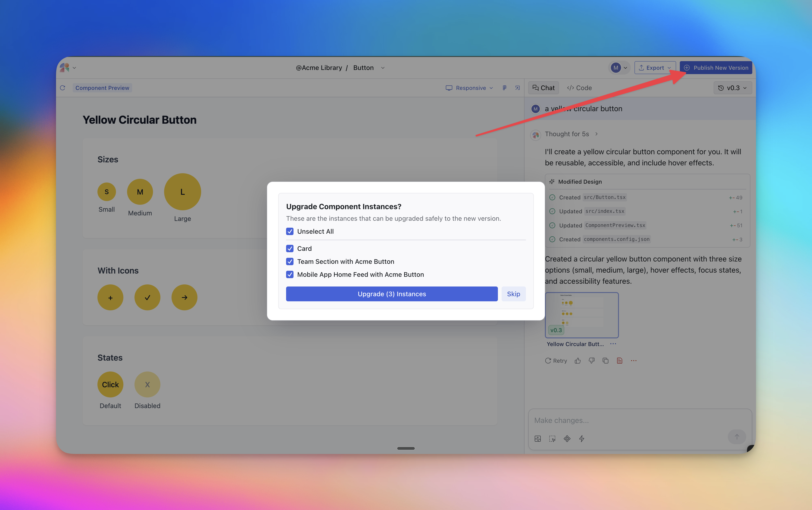The height and width of the screenshot is (510, 812).
Task: Switch to the Code tab
Action: [579, 88]
